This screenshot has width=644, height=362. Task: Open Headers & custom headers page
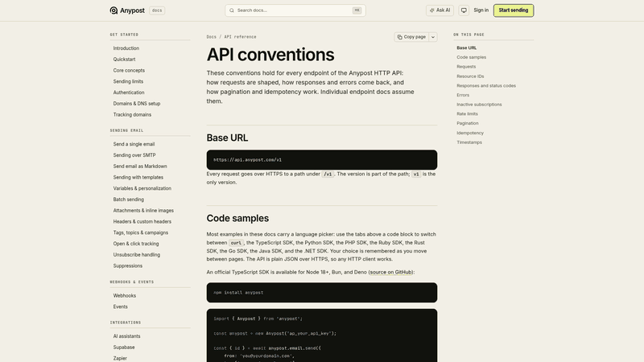click(142, 222)
